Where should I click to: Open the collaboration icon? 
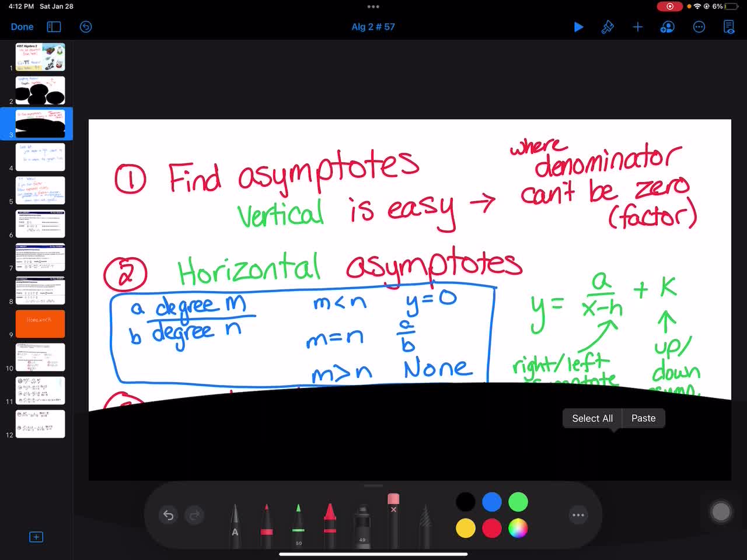668,27
